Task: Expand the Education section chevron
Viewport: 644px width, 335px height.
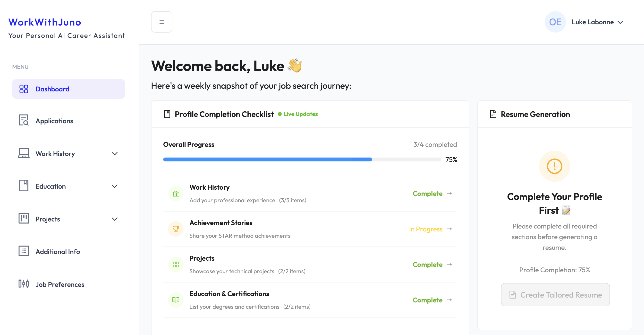Action: (x=115, y=186)
